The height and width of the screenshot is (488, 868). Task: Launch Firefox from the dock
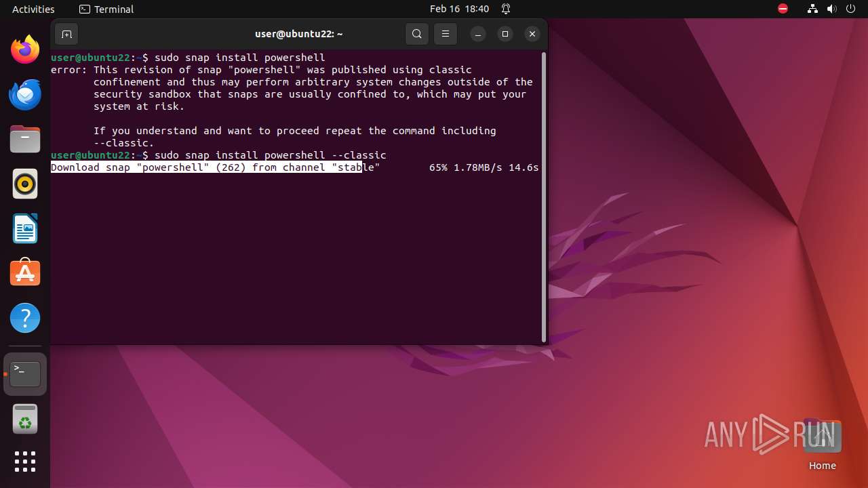(x=25, y=49)
